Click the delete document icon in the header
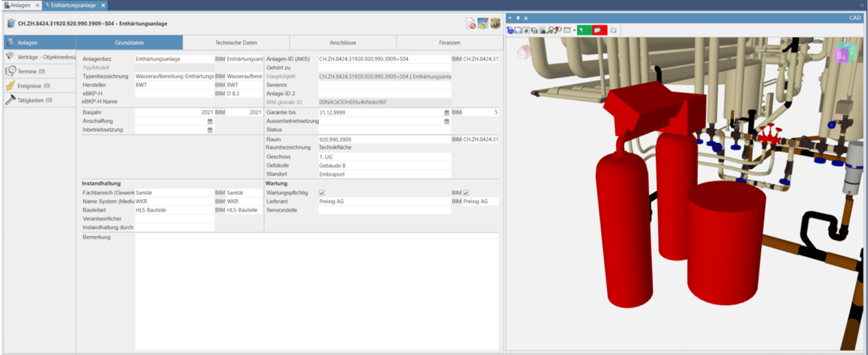868x355 pixels. [x=471, y=23]
